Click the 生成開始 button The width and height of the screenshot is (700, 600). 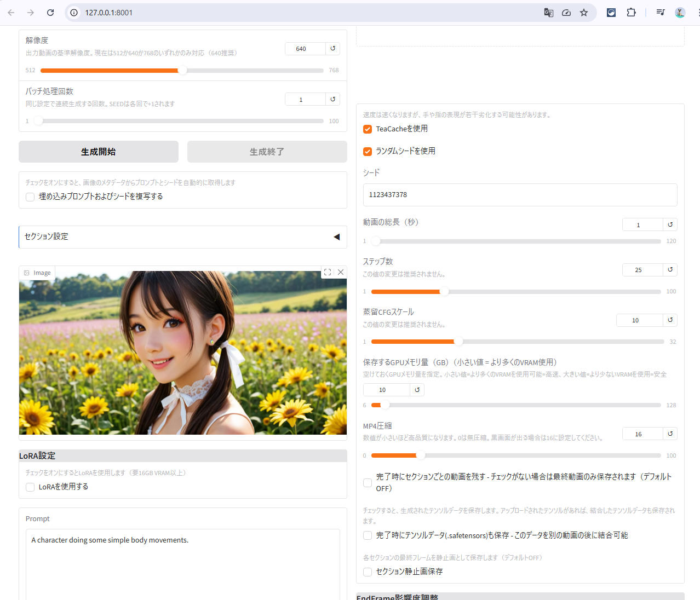coord(99,152)
